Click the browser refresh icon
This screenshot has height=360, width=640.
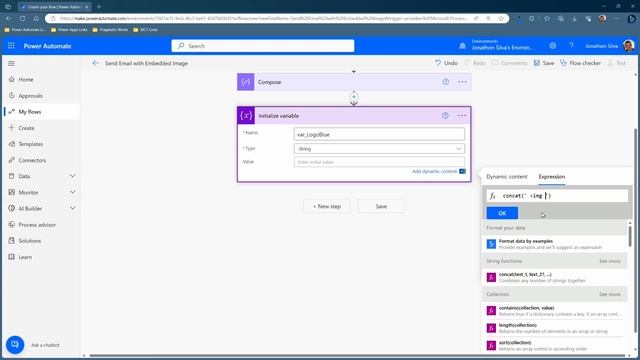tap(22, 18)
